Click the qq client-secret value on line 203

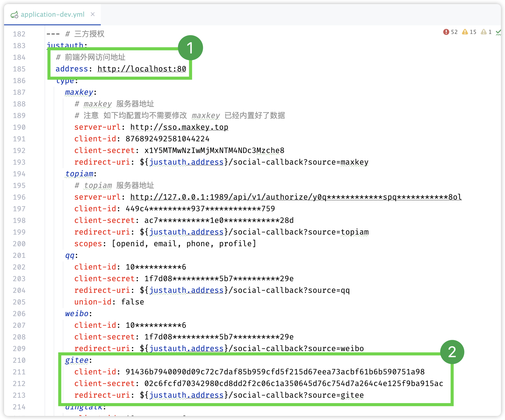click(219, 279)
